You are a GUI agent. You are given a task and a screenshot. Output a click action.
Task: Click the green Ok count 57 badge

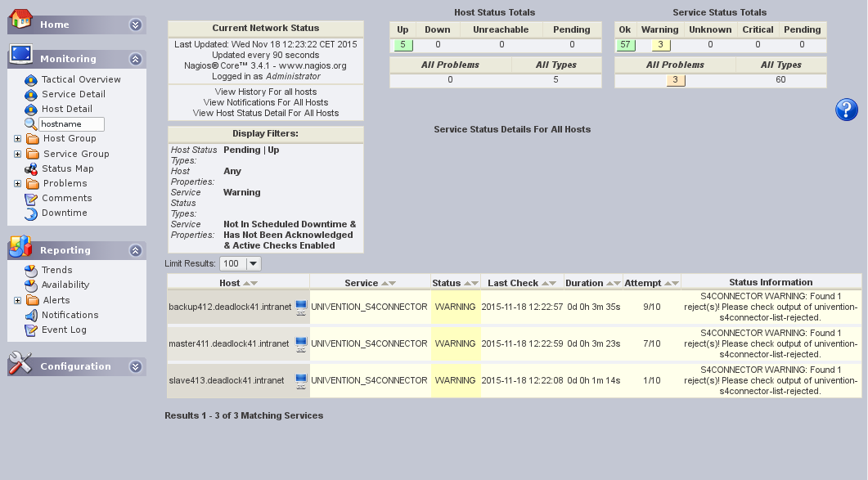pyautogui.click(x=626, y=45)
